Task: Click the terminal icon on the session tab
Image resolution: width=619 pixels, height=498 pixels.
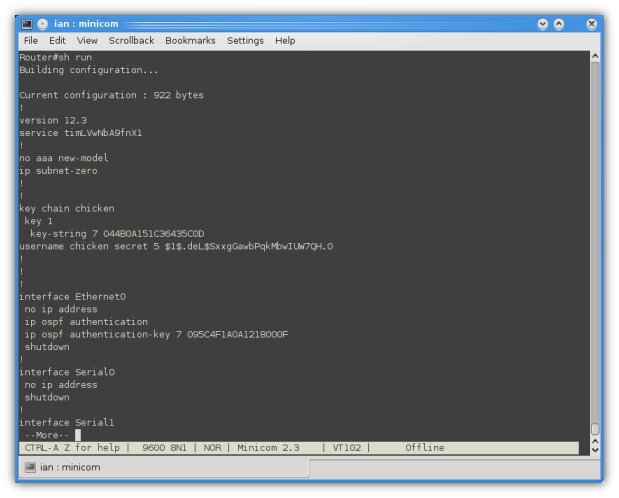Action: click(30, 467)
